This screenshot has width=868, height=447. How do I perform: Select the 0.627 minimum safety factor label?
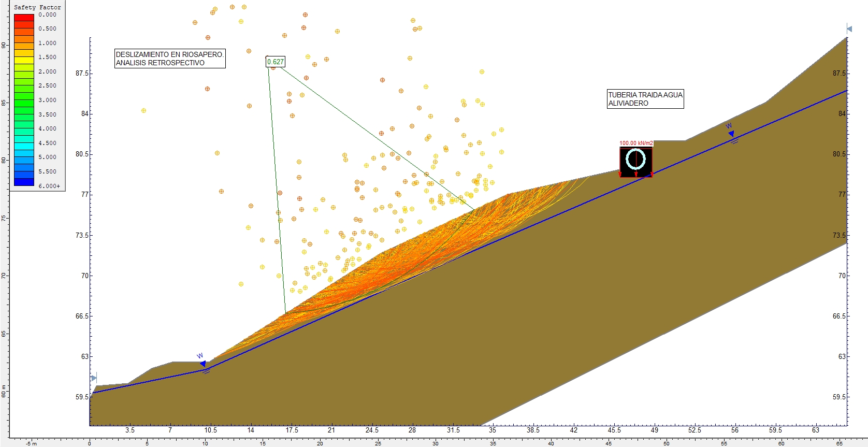coord(275,62)
